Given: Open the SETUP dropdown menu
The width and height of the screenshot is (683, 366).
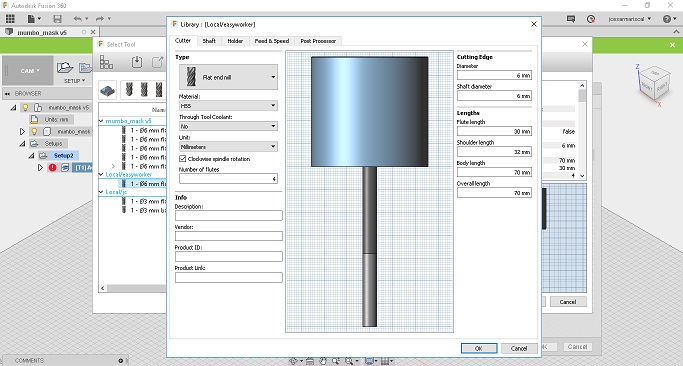Looking at the screenshot, I should [74, 81].
